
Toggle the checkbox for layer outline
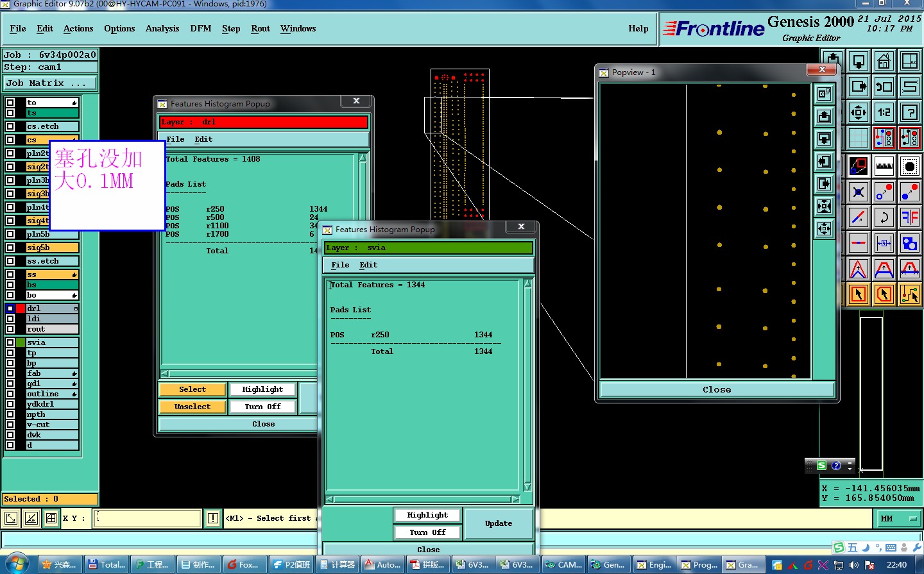[x=10, y=394]
